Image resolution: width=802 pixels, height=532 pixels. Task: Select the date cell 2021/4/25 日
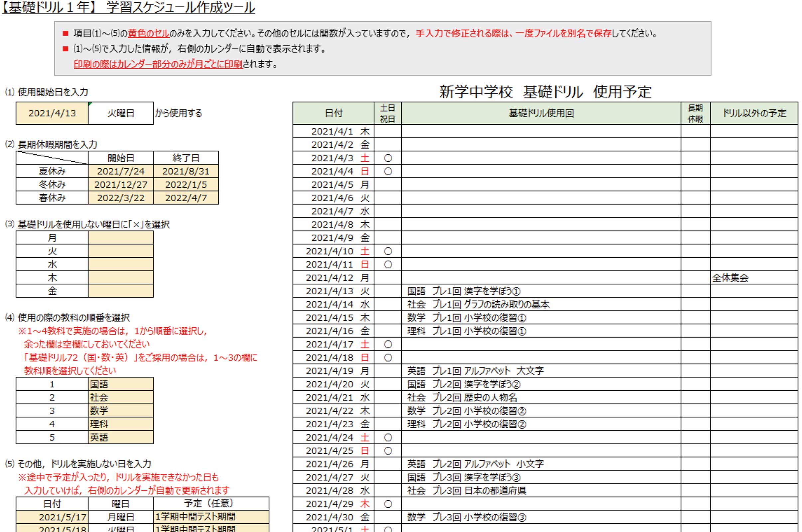(x=334, y=451)
